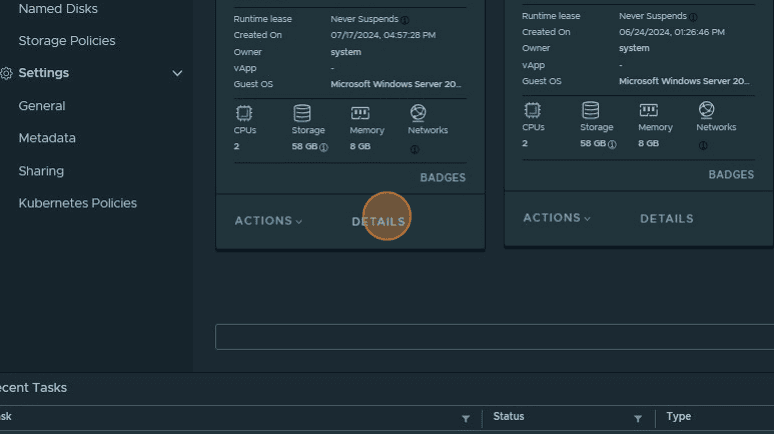Click the Recent Tasks panel title
The width and height of the screenshot is (774, 434).
[x=34, y=388]
